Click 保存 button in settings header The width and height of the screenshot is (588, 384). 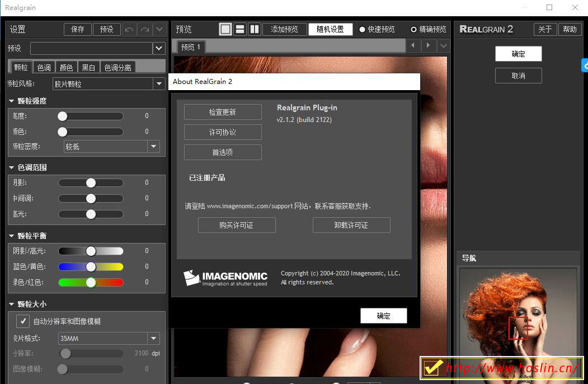point(78,29)
